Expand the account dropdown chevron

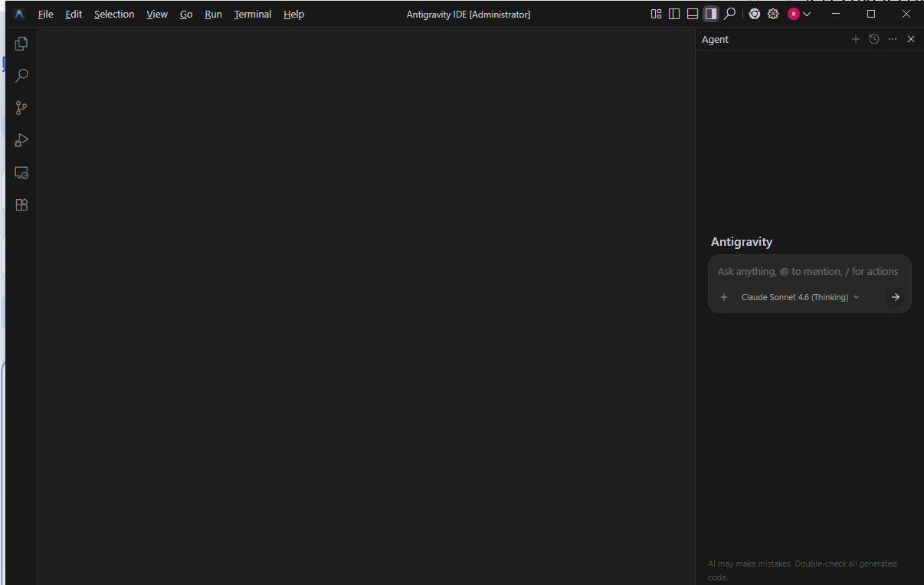pos(807,14)
